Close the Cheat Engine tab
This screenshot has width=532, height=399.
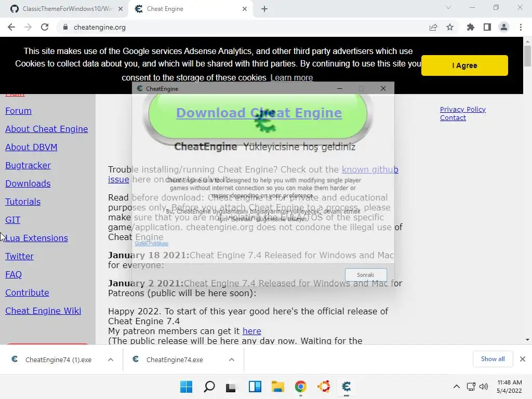[x=245, y=9]
